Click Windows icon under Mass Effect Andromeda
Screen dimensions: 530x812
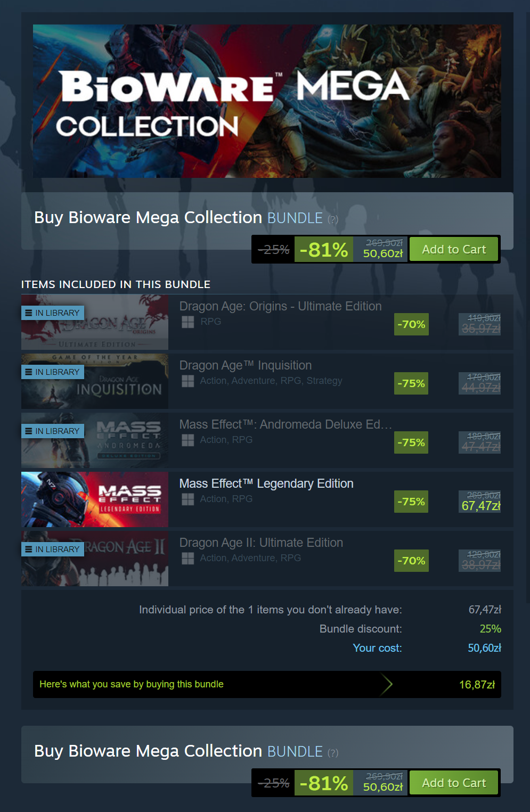[x=187, y=440]
